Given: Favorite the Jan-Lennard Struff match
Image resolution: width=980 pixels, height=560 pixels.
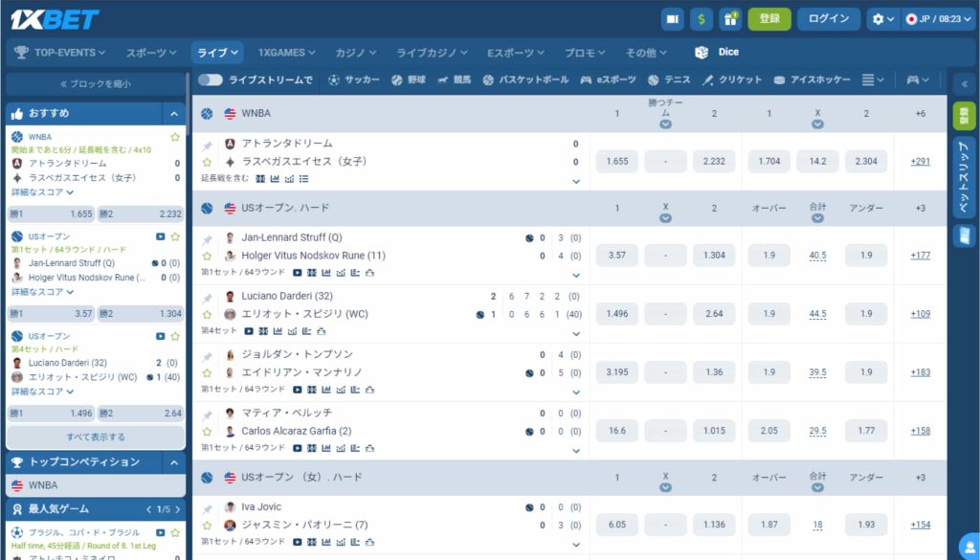Looking at the screenshot, I should 207,257.
